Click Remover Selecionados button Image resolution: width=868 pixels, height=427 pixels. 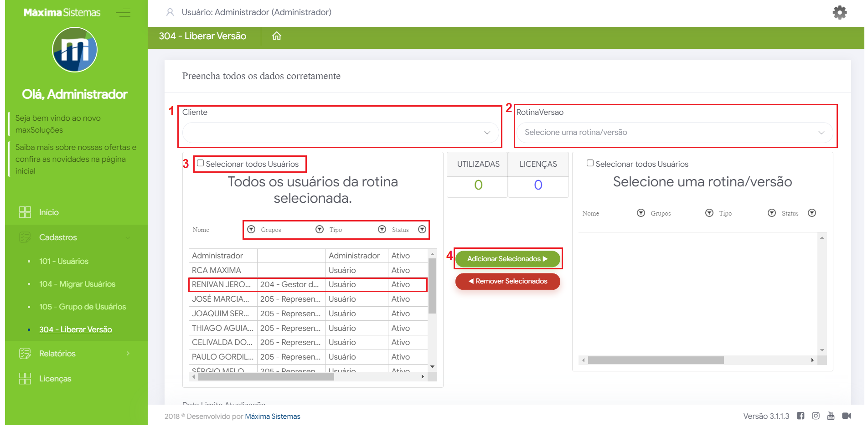click(x=507, y=281)
